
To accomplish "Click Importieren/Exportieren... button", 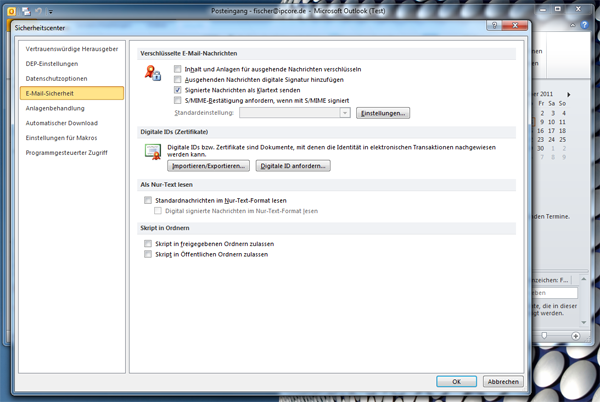I will click(209, 166).
